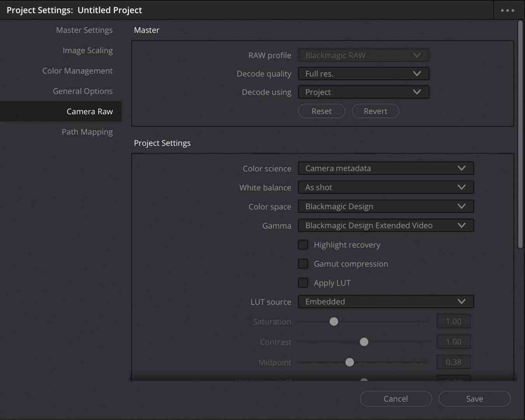Expand the Color science dropdown

coord(385,168)
